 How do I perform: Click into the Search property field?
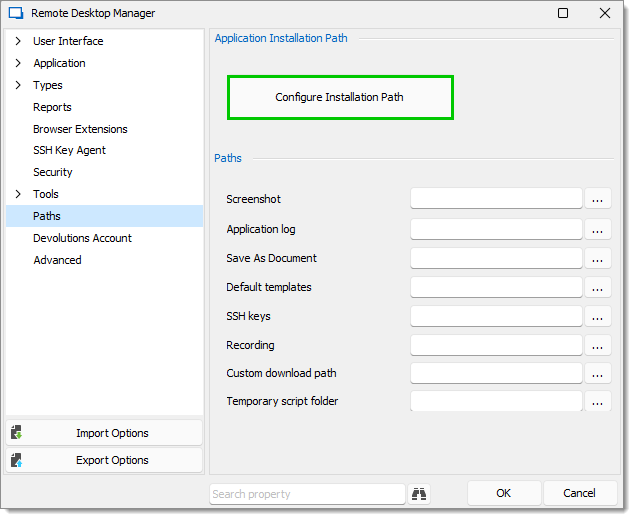point(307,494)
